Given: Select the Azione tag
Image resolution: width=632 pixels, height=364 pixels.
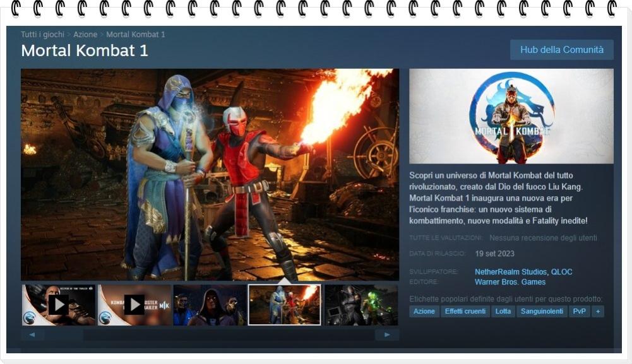Looking at the screenshot, I should tap(424, 312).
